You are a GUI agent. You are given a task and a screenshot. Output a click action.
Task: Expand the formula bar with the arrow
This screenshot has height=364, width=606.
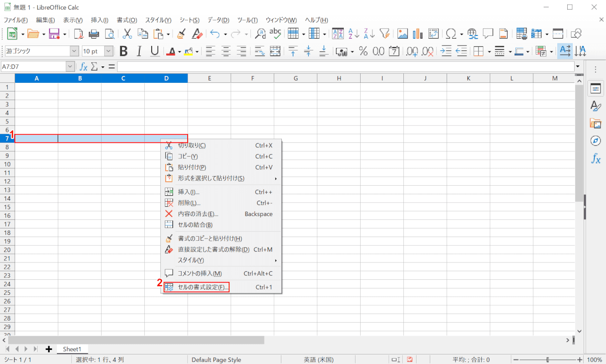pos(578,67)
